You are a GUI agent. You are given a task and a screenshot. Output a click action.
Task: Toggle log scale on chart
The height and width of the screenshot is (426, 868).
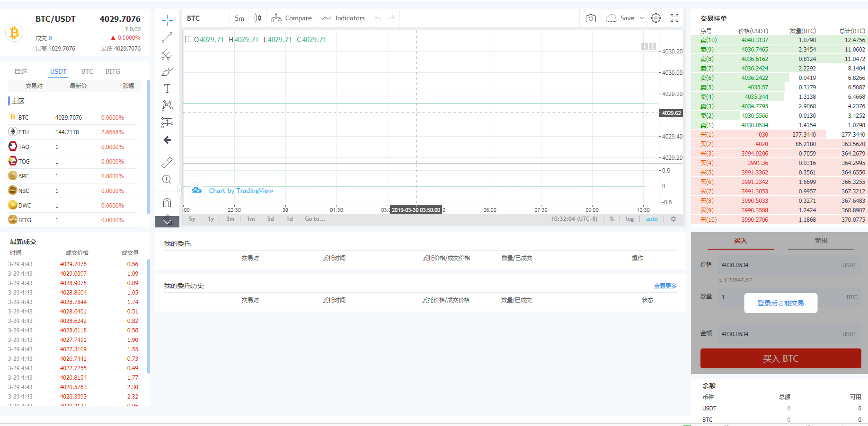(629, 219)
